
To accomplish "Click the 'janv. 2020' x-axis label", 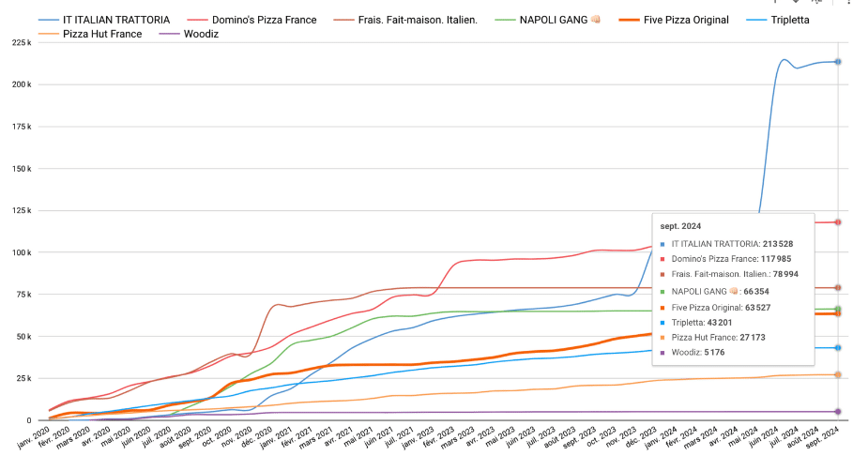I will (x=35, y=437).
